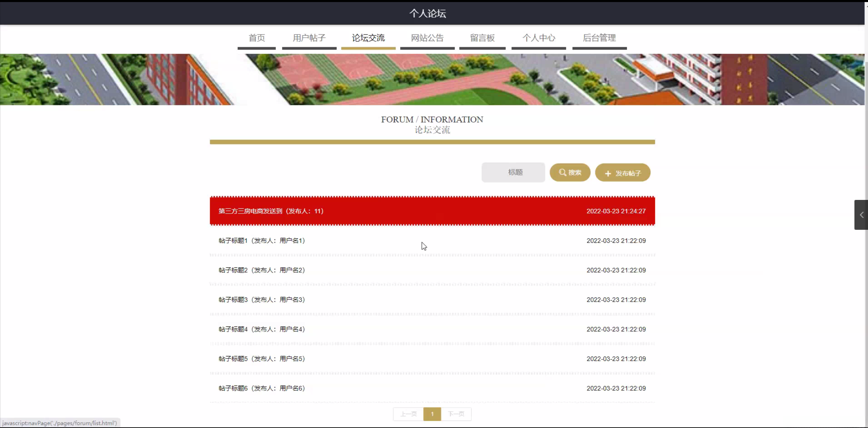The image size is (868, 428).
Task: Select the 网站公告 menu item
Action: pyautogui.click(x=427, y=38)
